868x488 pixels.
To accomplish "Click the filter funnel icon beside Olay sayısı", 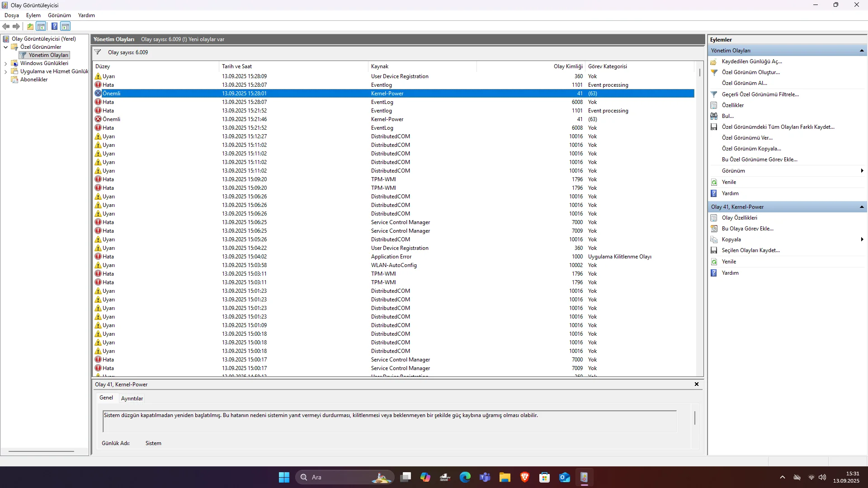I will click(x=98, y=52).
